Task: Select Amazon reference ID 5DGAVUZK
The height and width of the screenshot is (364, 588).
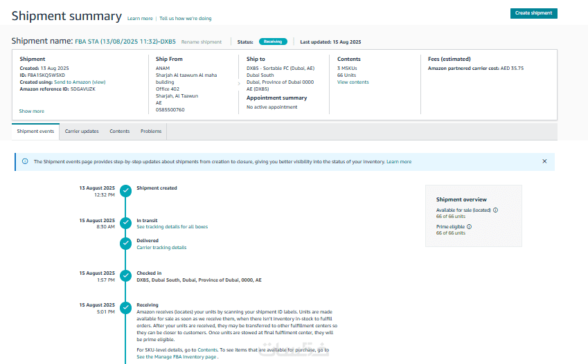Action: [83, 89]
